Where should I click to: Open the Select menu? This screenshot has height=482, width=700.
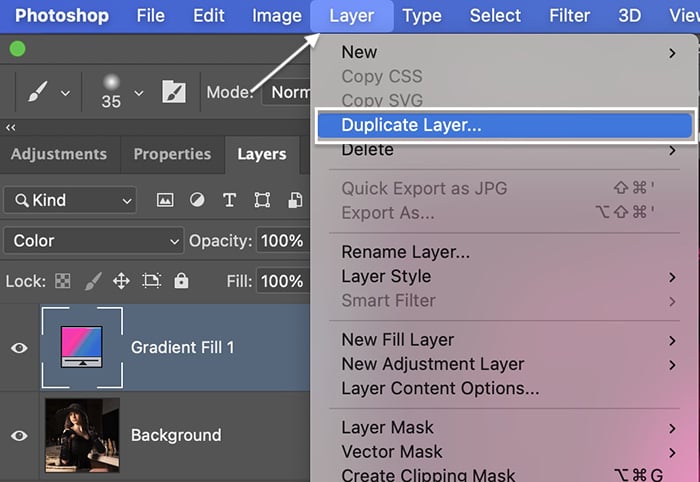pos(495,16)
